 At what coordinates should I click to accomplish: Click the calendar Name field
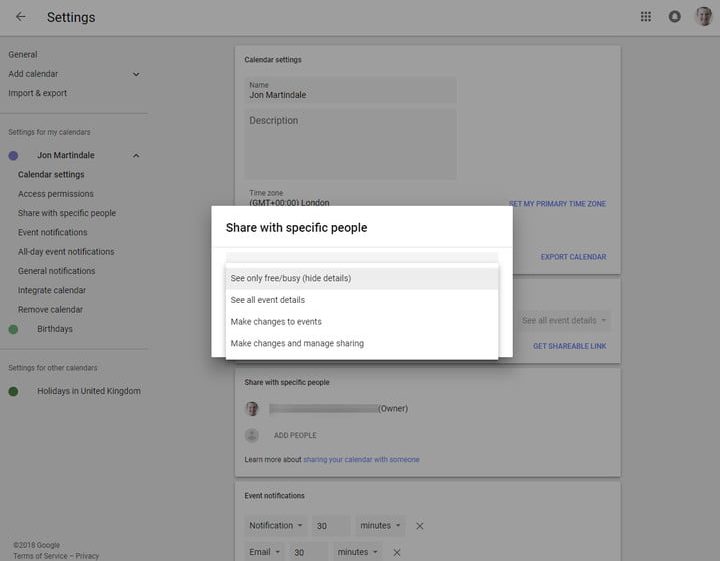coord(350,90)
